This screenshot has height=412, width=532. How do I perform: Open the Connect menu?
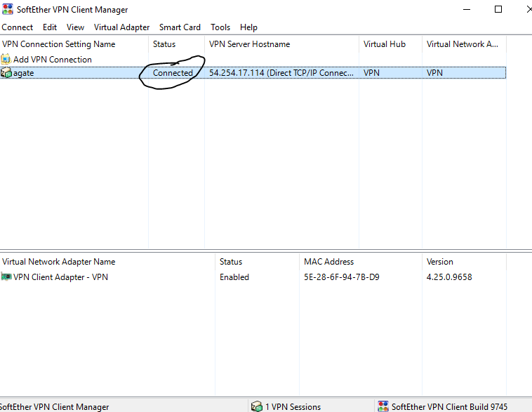point(18,27)
